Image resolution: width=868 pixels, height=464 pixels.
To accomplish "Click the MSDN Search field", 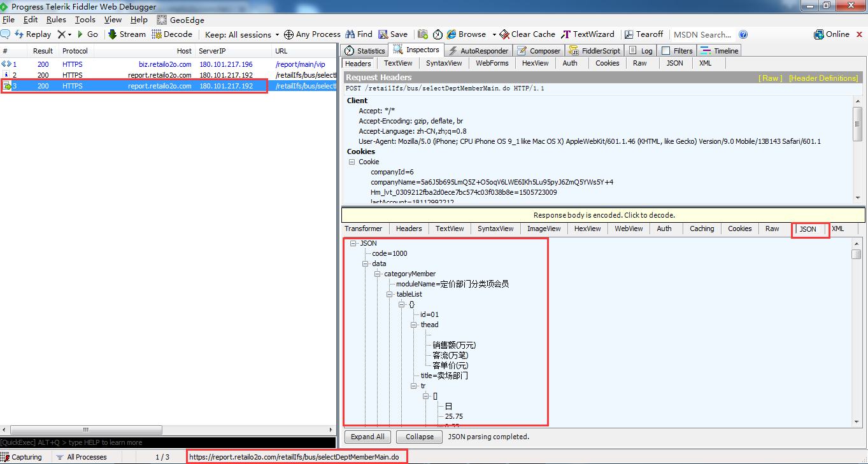I will click(x=702, y=34).
